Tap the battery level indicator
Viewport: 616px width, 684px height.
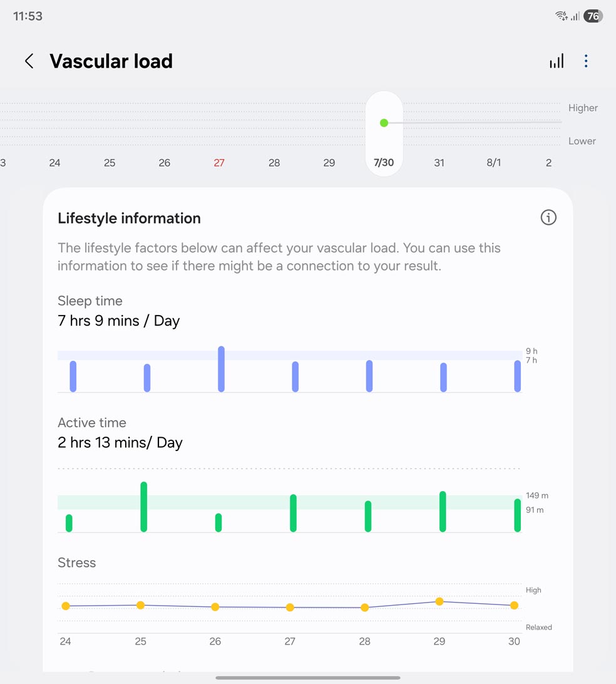592,16
